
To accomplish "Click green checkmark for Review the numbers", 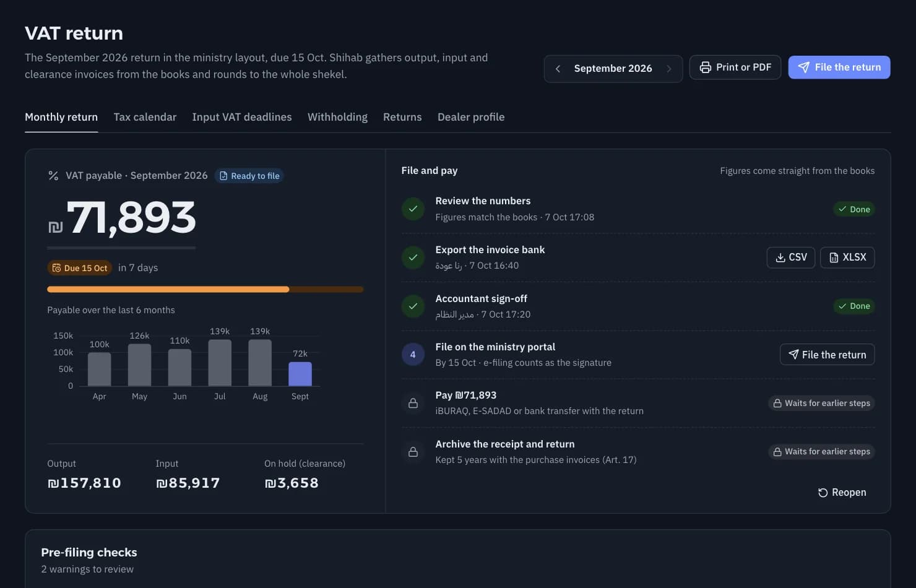I will [x=413, y=209].
